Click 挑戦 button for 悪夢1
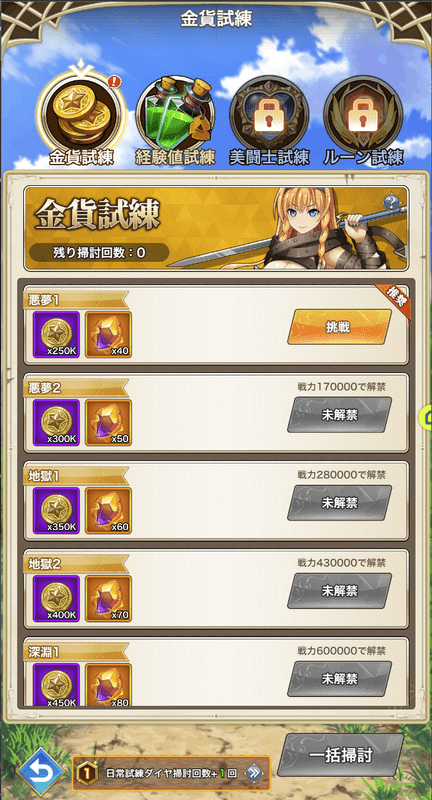Image resolution: width=432 pixels, height=800 pixels. click(339, 327)
